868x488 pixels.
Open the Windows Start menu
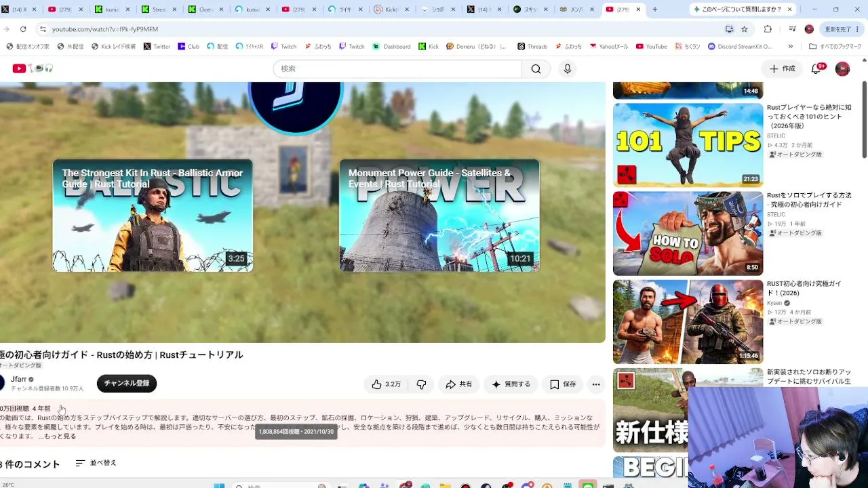[219, 485]
